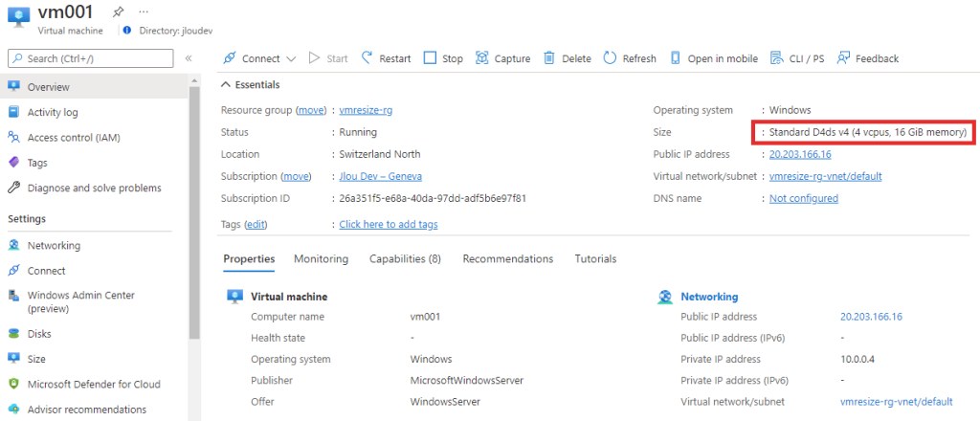980x421 pixels.
Task: Click the Networking globe icon in Properties
Action: coord(665,297)
